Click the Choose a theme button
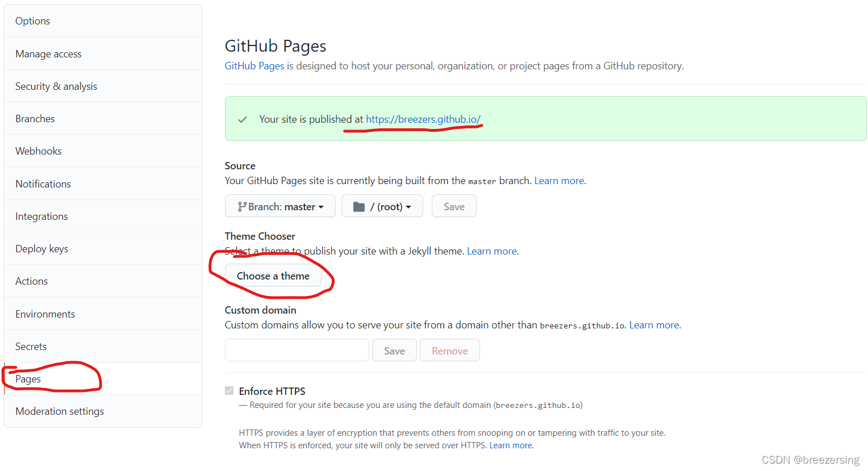 273,276
